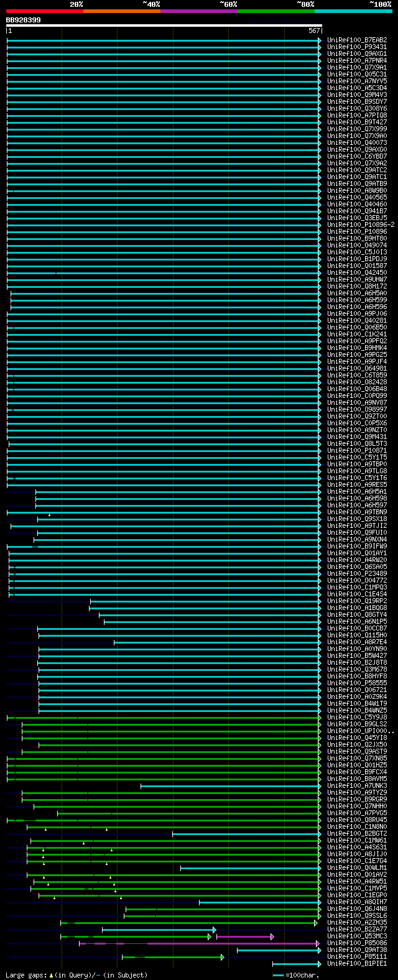Open hit UniRef100_Q7NHH0
The image size is (398, 980).
tap(357, 807)
